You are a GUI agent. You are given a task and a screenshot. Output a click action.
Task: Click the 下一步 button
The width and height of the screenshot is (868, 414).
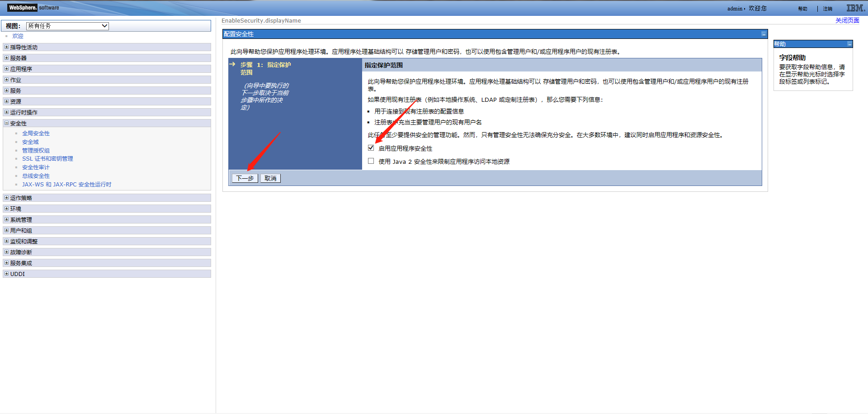coord(245,178)
